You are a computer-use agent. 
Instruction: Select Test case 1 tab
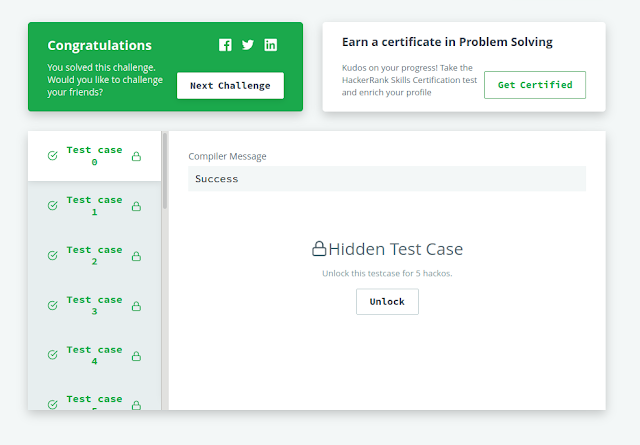point(94,206)
